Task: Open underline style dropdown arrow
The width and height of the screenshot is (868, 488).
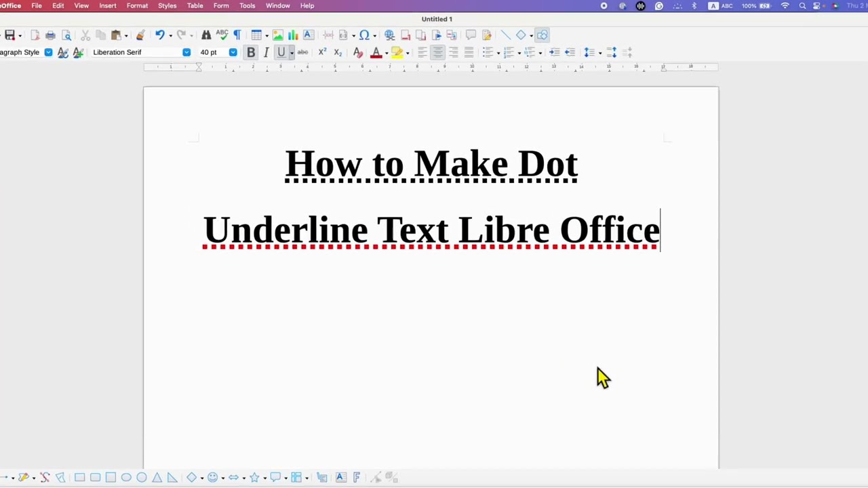Action: 292,53
